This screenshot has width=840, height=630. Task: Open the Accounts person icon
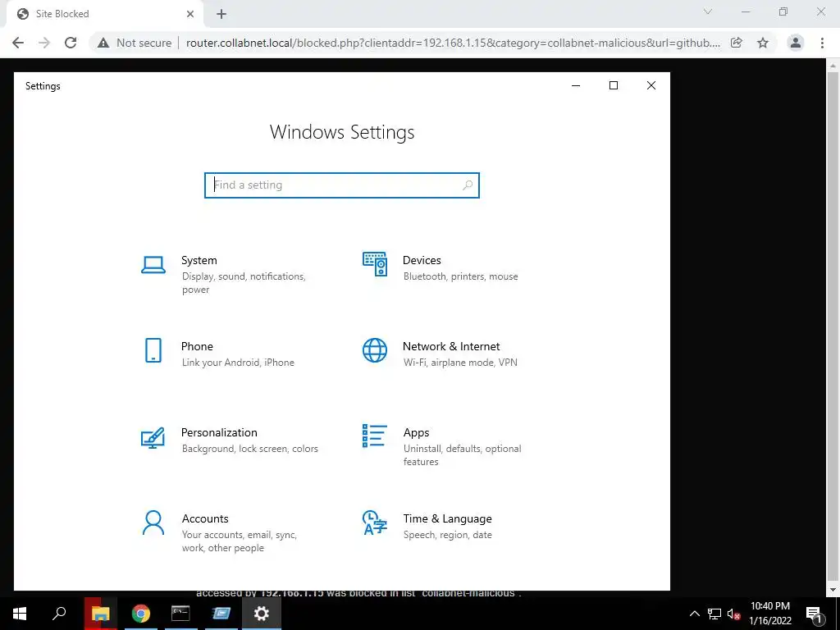pos(153,523)
